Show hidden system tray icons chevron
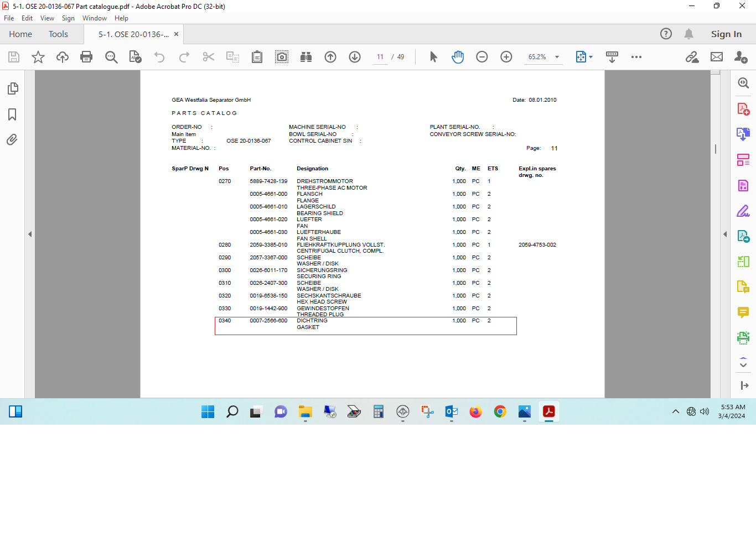This screenshot has width=756, height=553. 675,411
